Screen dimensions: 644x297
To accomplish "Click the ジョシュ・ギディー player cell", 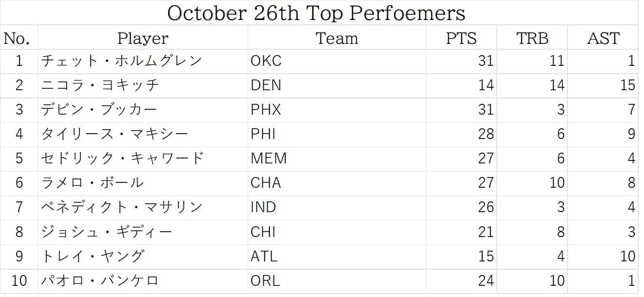I will coord(107,232).
